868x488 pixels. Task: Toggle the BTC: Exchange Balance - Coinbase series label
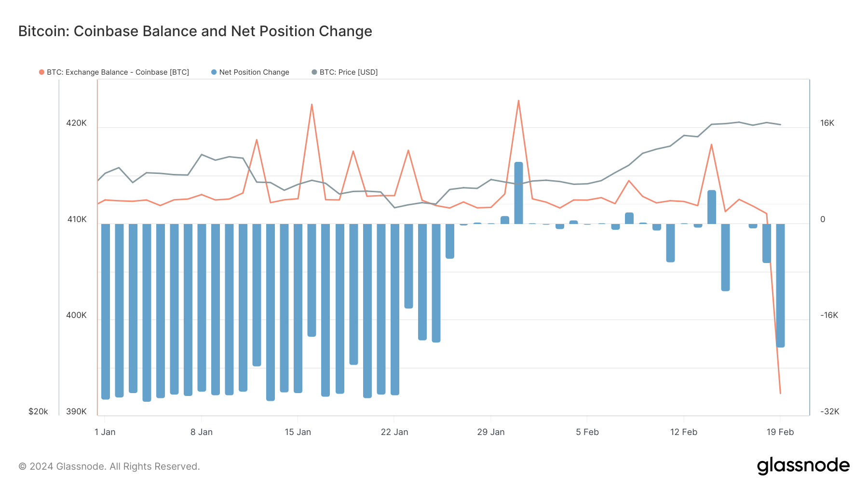pyautogui.click(x=118, y=72)
